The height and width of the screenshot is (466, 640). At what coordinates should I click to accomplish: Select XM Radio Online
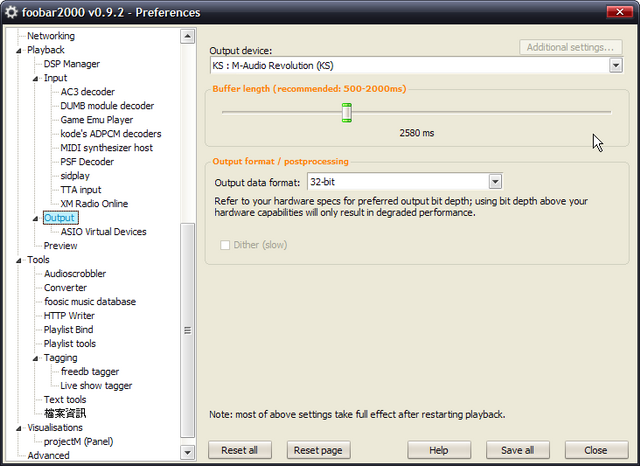tap(94, 204)
